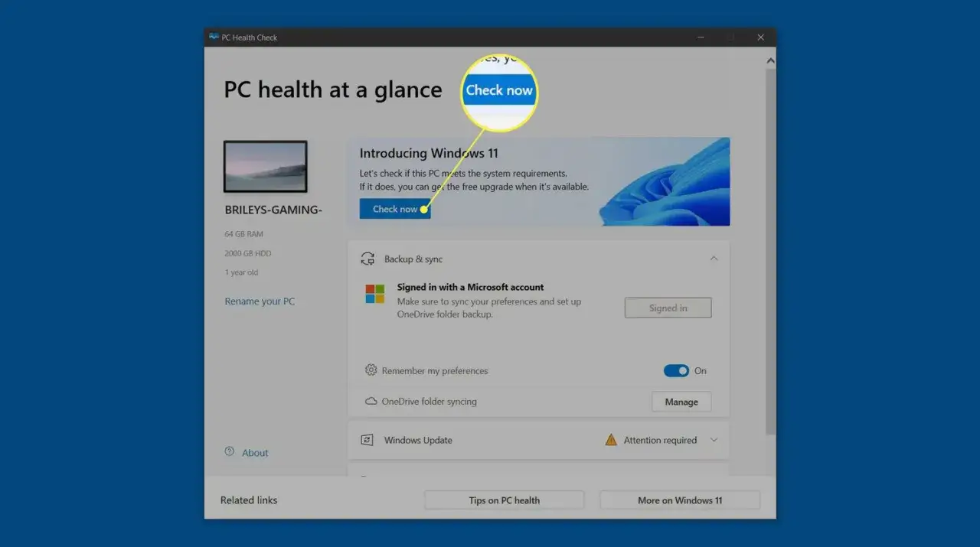Click the 1 year old text

241,272
